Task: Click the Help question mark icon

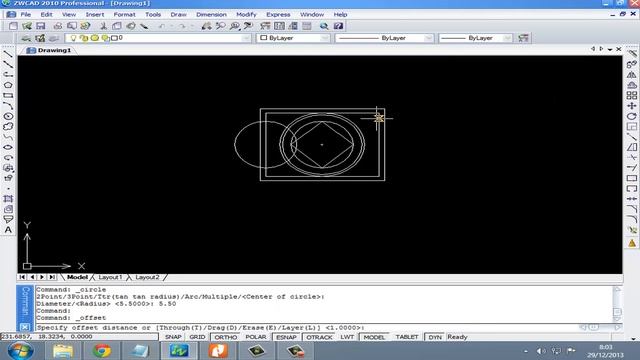Action: (x=338, y=26)
